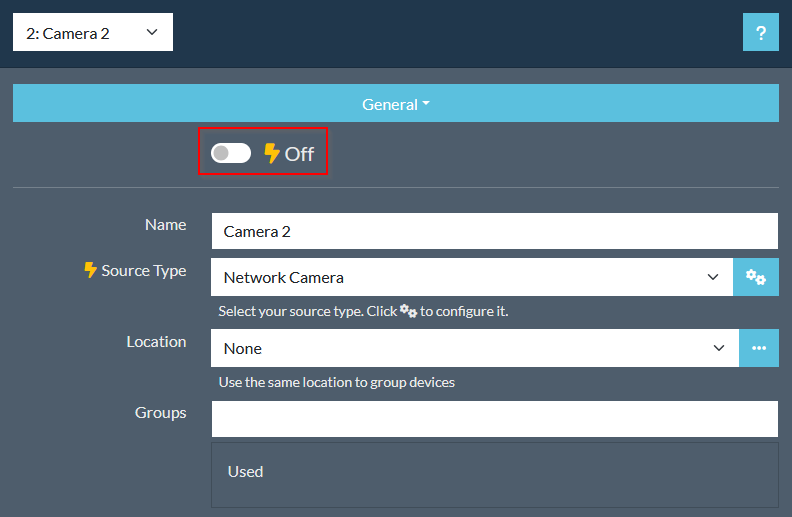Click lightning bolt icon beside Off
The image size is (792, 517).
(272, 153)
